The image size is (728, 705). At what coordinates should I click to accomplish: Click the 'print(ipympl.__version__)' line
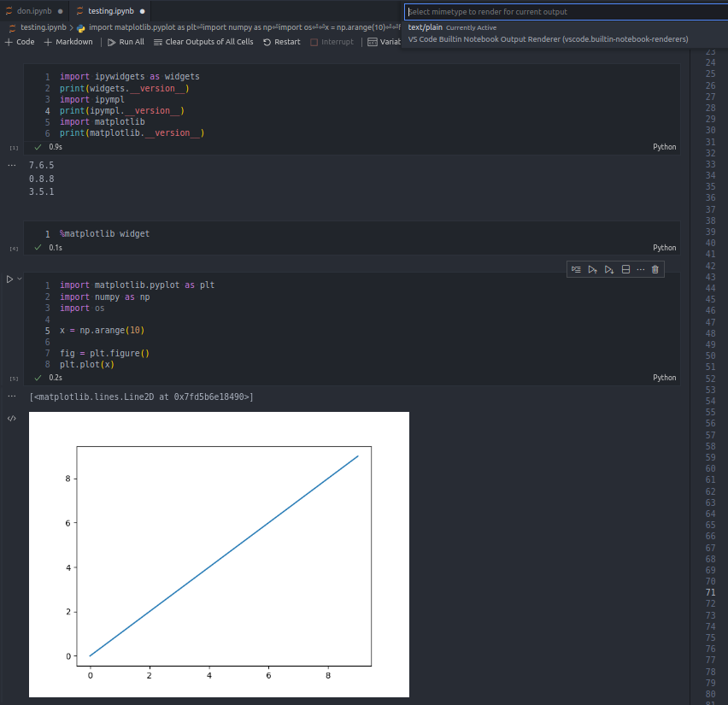pos(122,110)
